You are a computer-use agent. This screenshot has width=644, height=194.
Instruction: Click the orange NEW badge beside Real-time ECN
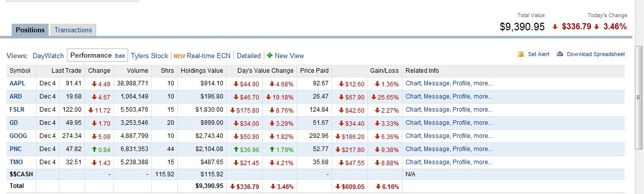pos(179,56)
